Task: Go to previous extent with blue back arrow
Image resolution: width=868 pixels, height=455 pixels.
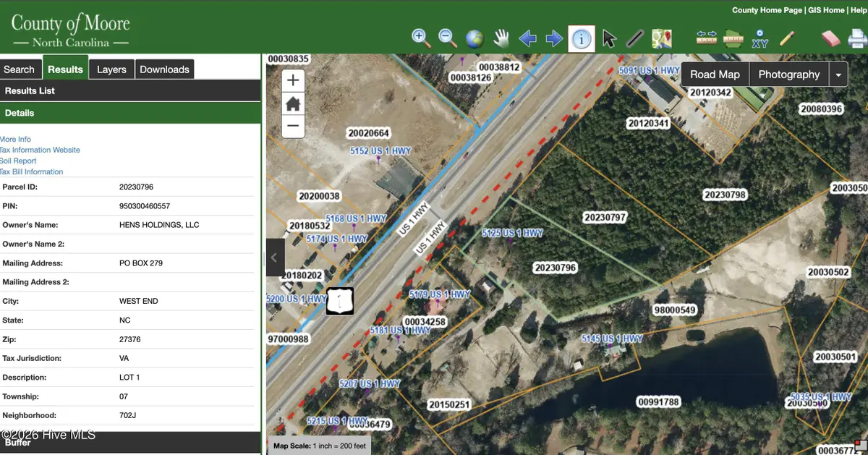Action: [x=527, y=38]
